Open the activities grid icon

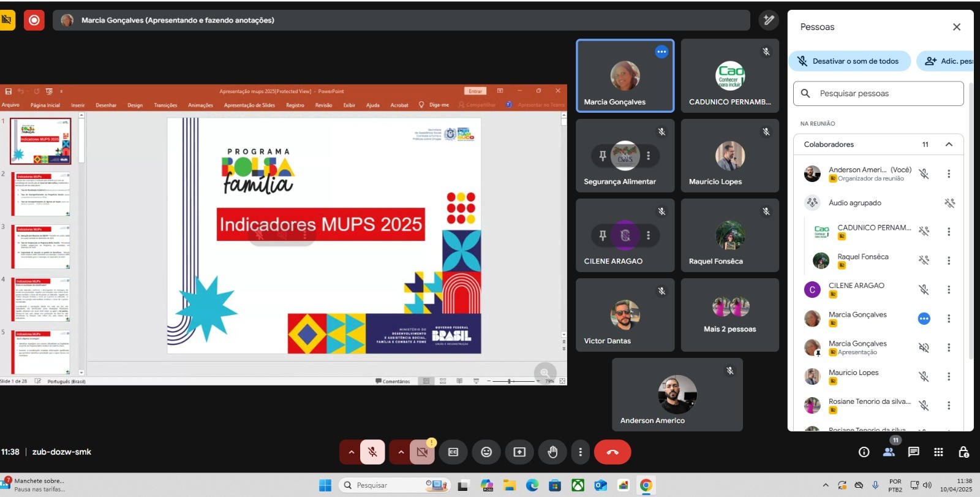click(x=938, y=452)
